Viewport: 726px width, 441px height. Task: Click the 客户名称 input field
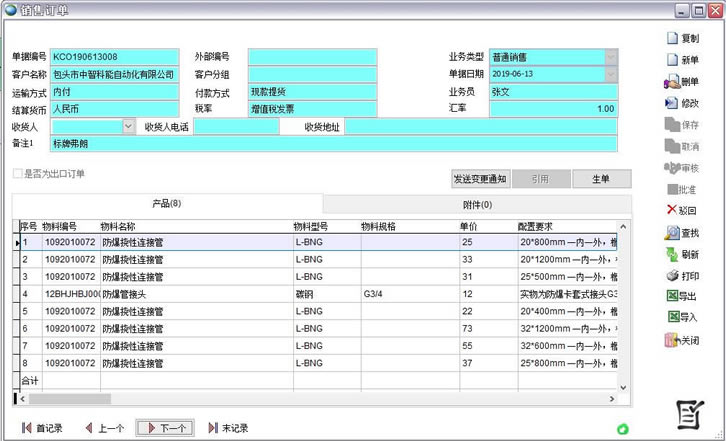(114, 74)
